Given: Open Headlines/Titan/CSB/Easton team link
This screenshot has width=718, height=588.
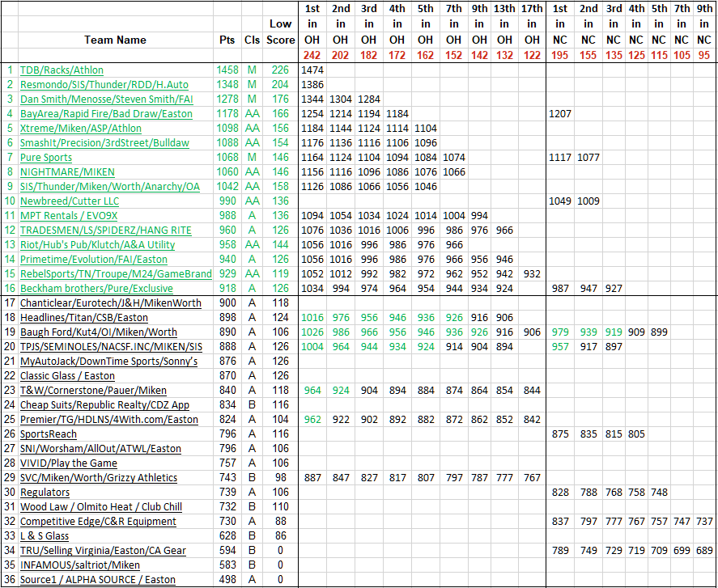Looking at the screenshot, I should [x=84, y=318].
